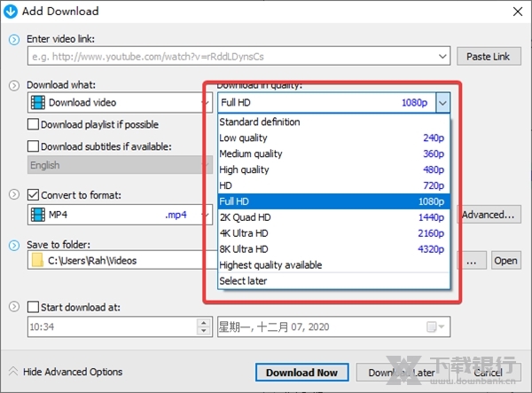The image size is (532, 393).
Task: Click Hide Advanced Options link
Action: 73,372
